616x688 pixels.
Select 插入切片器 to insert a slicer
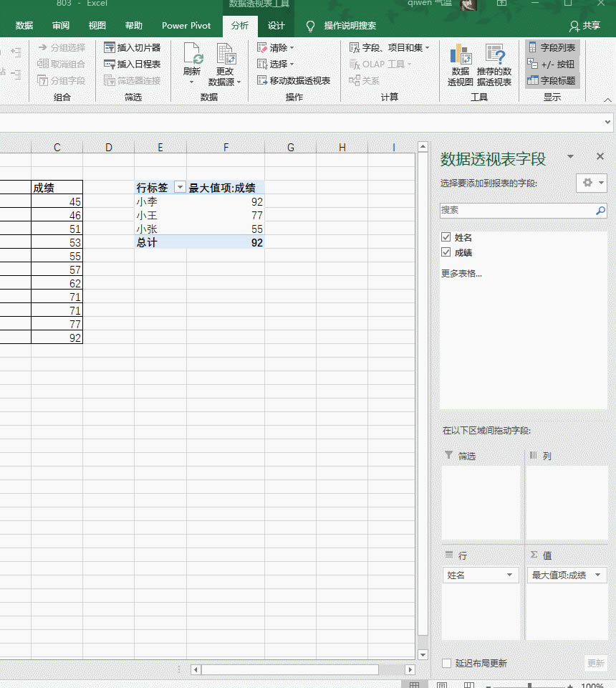pos(133,49)
